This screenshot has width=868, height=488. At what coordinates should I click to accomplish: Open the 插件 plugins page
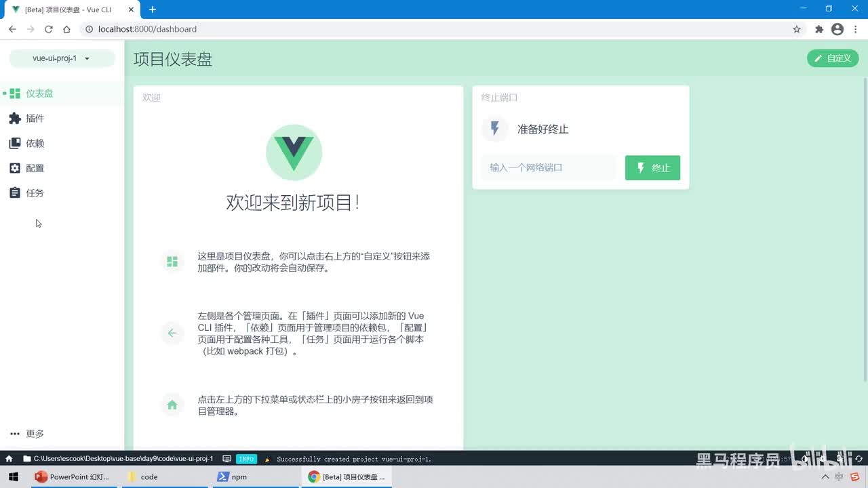pos(62,119)
